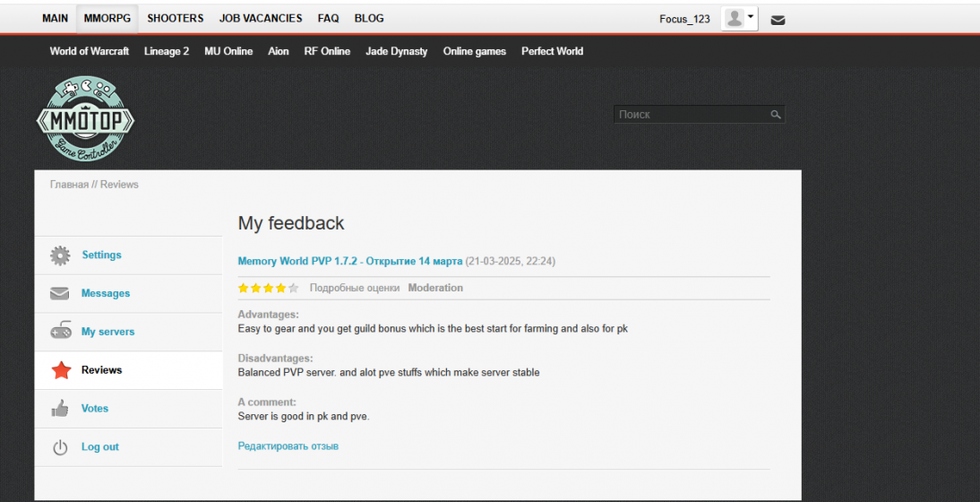The image size is (980, 502).
Task: Click the Advantages: label
Action: [268, 315]
